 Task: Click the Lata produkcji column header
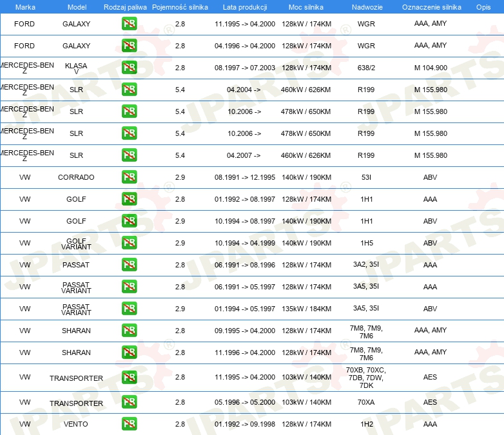click(x=245, y=7)
